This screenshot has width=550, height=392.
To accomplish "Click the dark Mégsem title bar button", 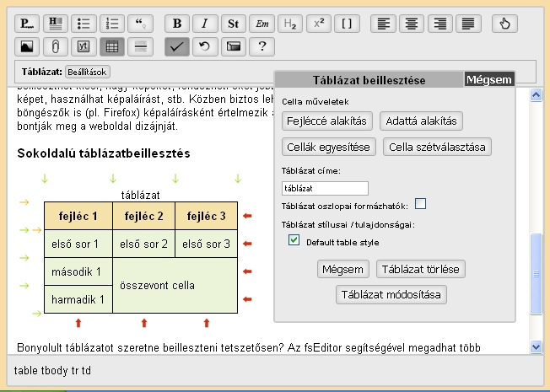I will 489,79.
